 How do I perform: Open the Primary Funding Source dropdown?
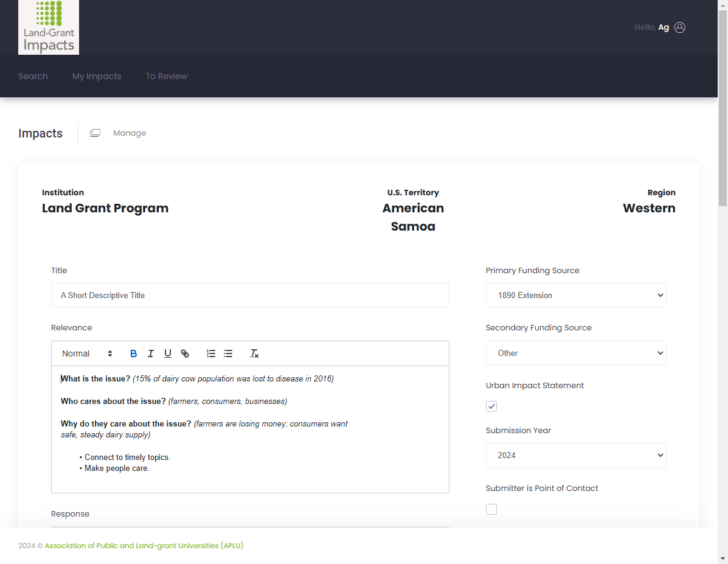(576, 295)
